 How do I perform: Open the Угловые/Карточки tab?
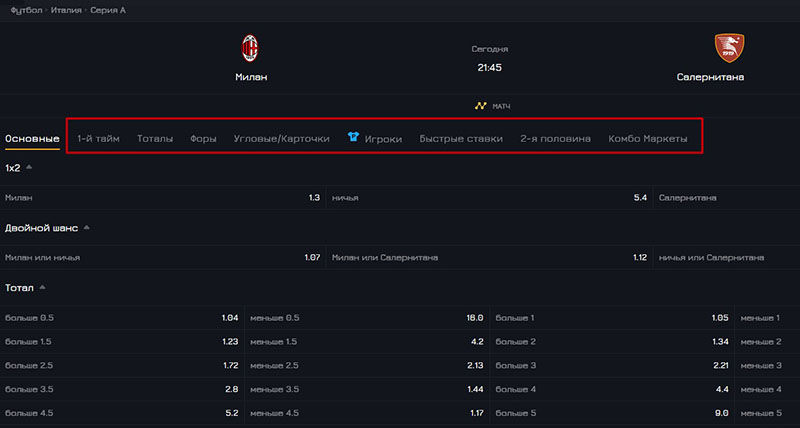pos(281,139)
